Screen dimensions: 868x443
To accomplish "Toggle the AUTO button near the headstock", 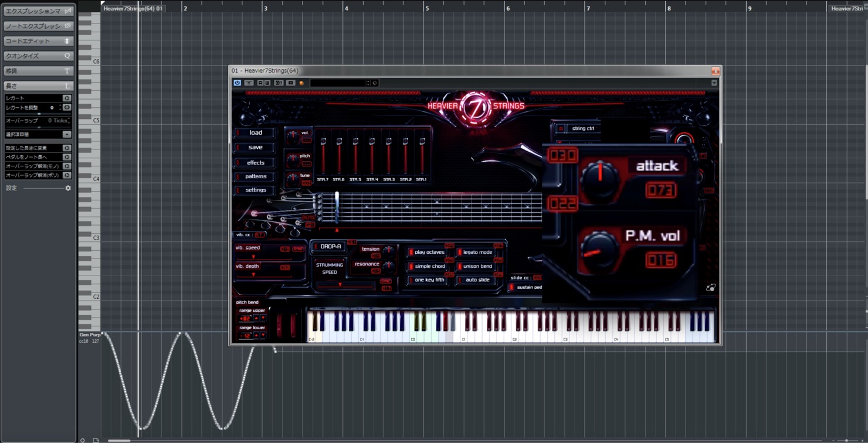I will [309, 218].
